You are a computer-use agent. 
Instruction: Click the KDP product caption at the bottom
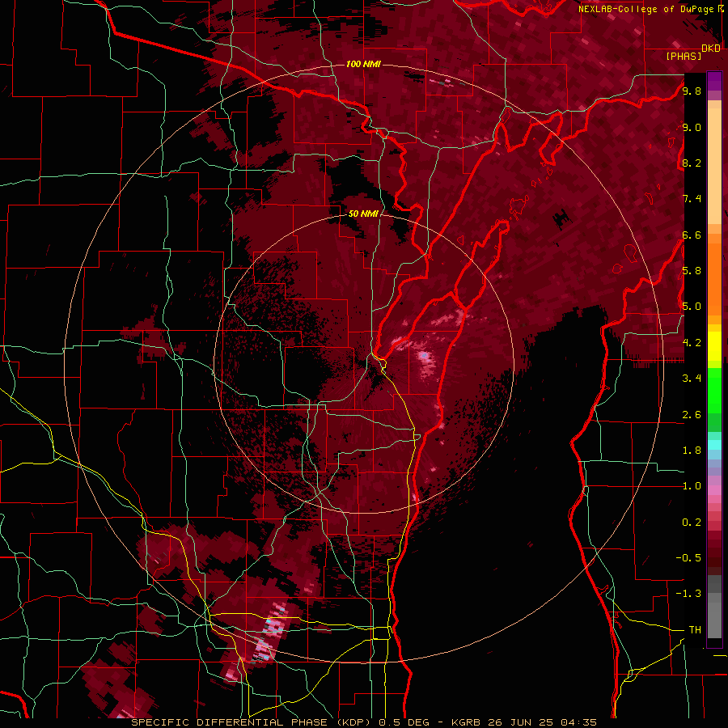[x=364, y=722]
